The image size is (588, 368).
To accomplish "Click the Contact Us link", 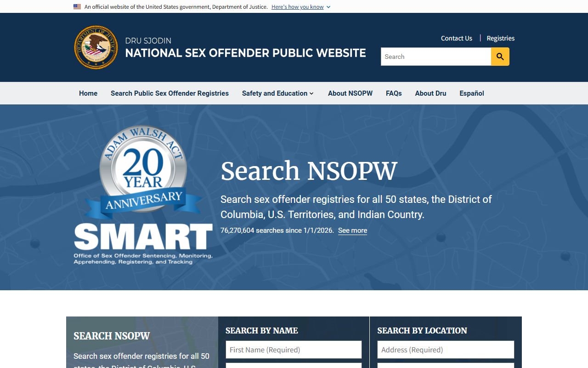I will click(x=457, y=38).
